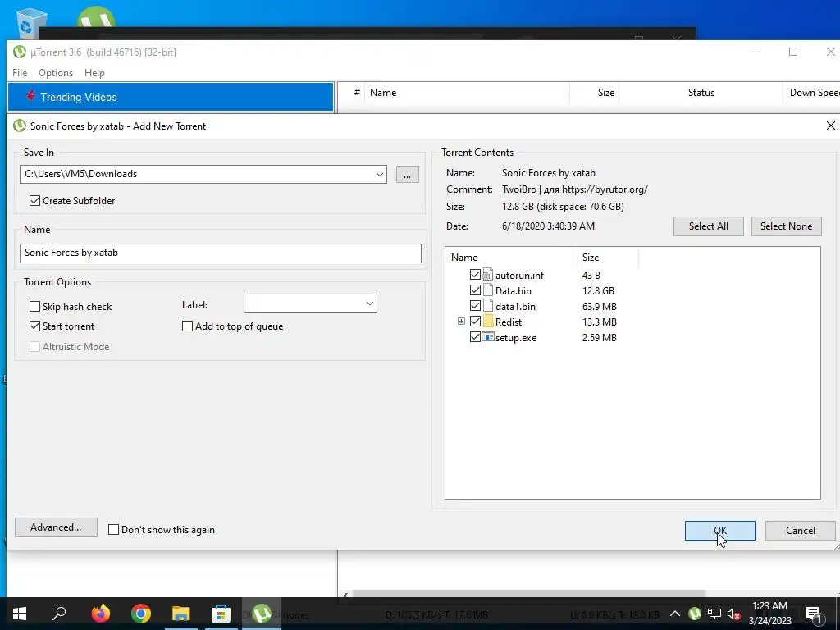The height and width of the screenshot is (630, 840).
Task: Open the Label dropdown
Action: pos(370,304)
